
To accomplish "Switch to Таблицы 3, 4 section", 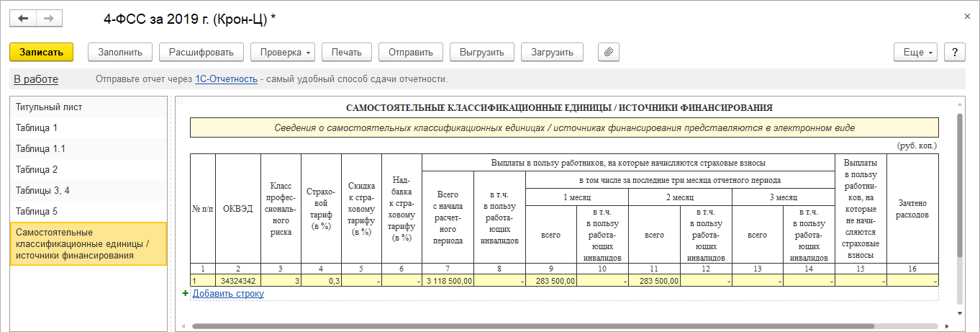I will coord(88,191).
